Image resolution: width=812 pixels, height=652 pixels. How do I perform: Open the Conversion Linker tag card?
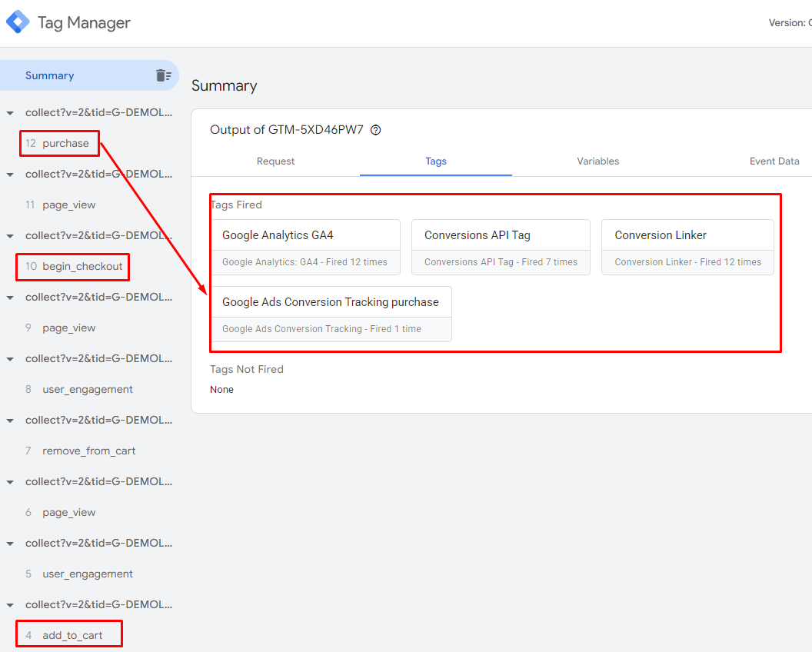click(x=687, y=247)
